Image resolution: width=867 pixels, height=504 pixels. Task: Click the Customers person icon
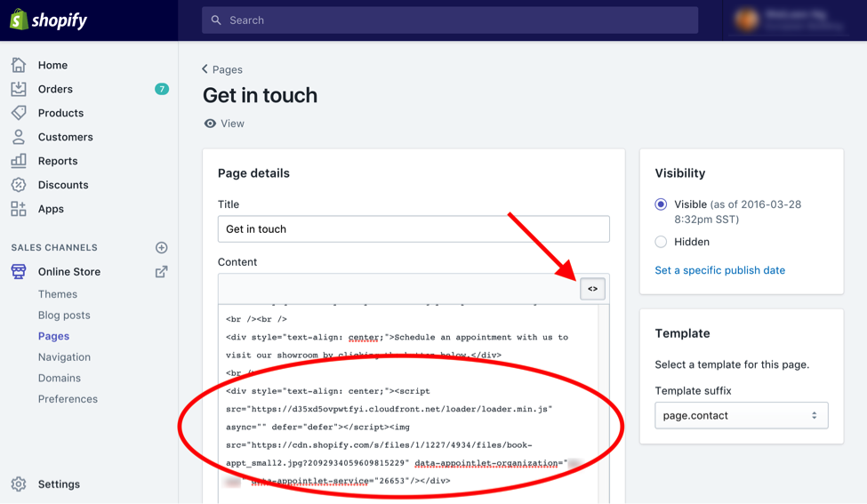tap(19, 137)
